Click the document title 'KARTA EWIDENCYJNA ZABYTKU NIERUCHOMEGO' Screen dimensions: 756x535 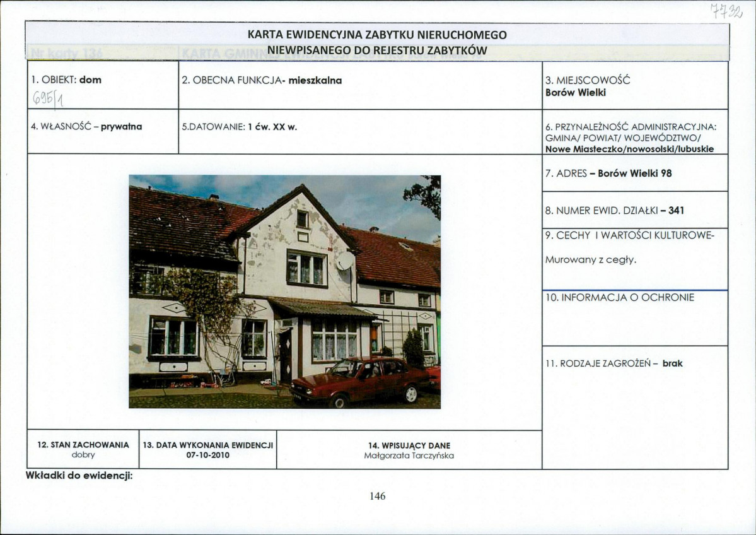coord(377,35)
